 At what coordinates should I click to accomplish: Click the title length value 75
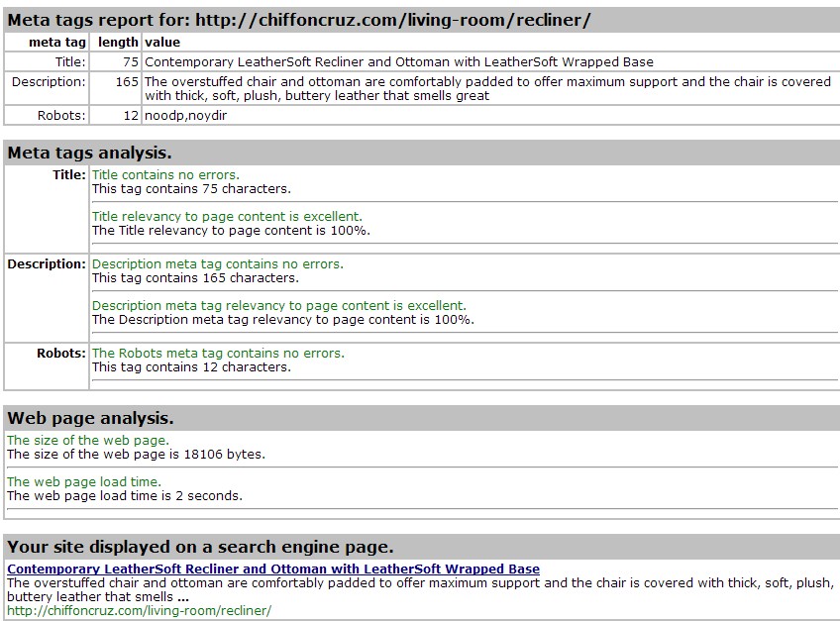tap(131, 62)
